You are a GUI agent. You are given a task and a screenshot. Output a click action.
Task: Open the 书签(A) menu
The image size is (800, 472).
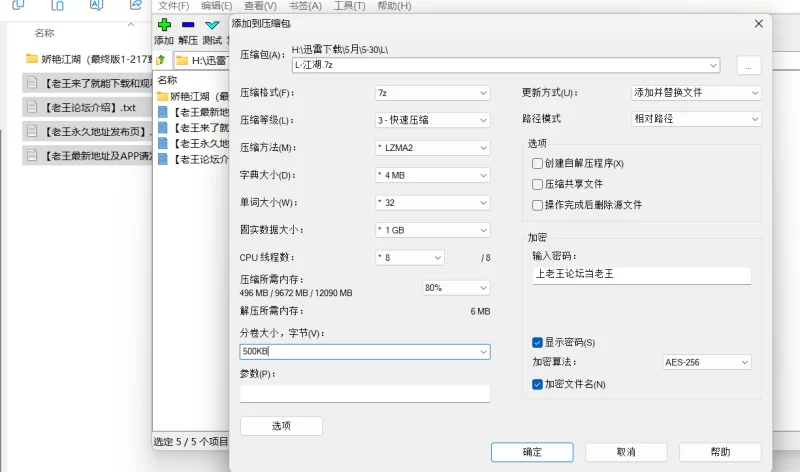[305, 6]
